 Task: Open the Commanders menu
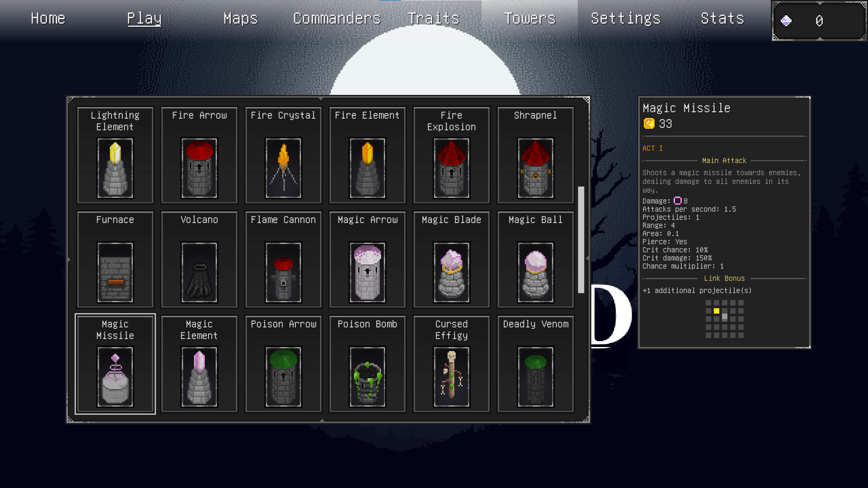337,18
